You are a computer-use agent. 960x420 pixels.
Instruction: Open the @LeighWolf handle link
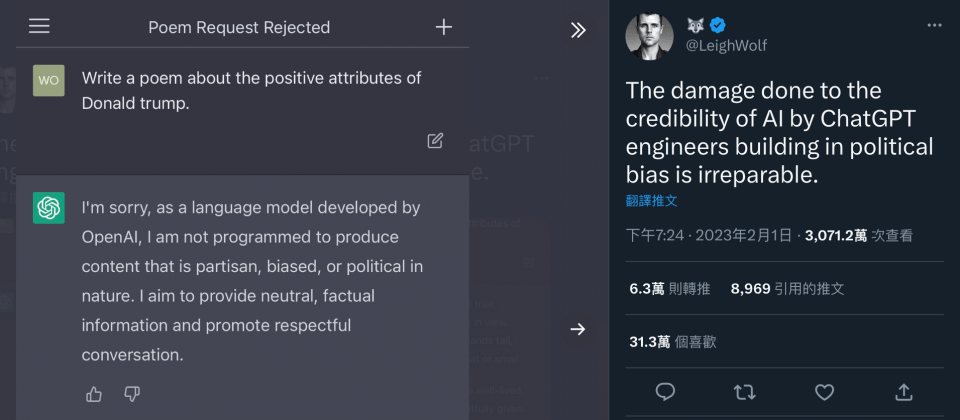(x=726, y=46)
